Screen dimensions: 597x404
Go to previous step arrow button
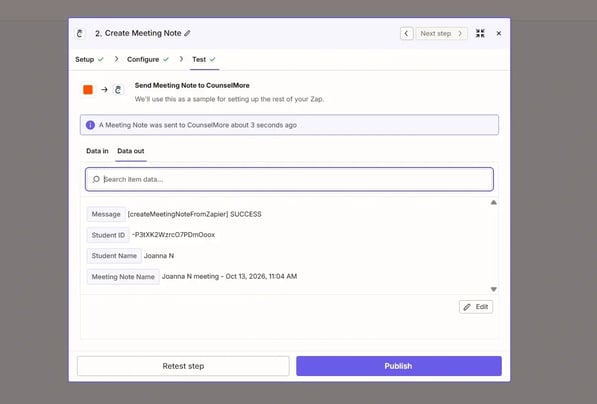[406, 34]
